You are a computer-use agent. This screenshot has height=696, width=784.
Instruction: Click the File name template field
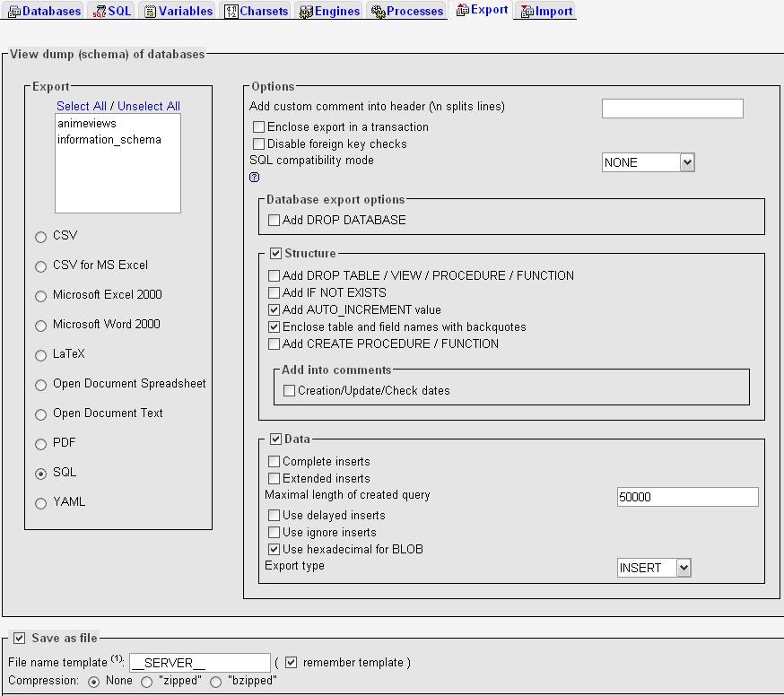pos(200,663)
